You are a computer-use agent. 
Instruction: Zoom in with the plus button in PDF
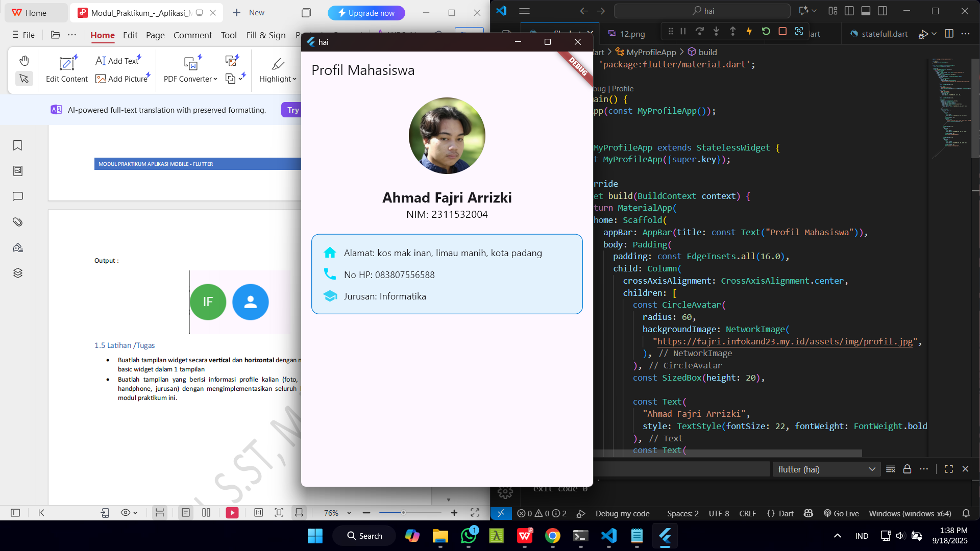(x=454, y=513)
